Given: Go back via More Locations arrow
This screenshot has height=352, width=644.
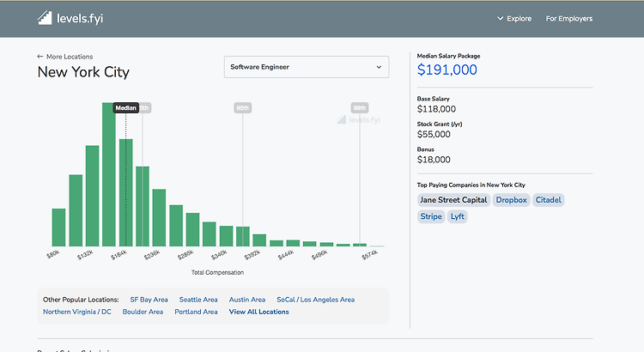Looking at the screenshot, I should [x=39, y=57].
